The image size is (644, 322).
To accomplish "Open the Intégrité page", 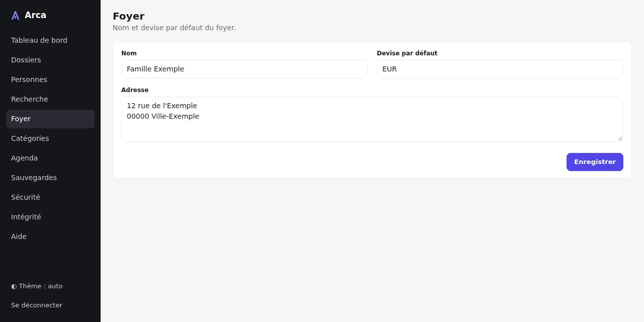I will click(x=50, y=217).
